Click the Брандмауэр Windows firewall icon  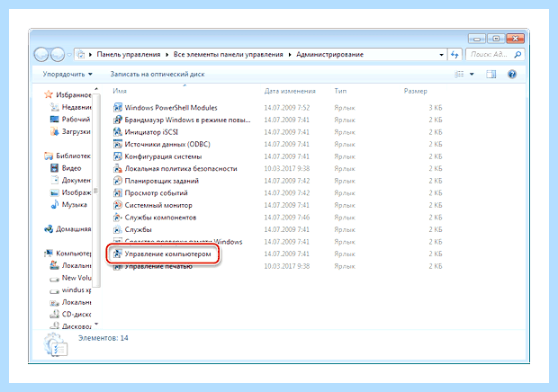(x=117, y=120)
